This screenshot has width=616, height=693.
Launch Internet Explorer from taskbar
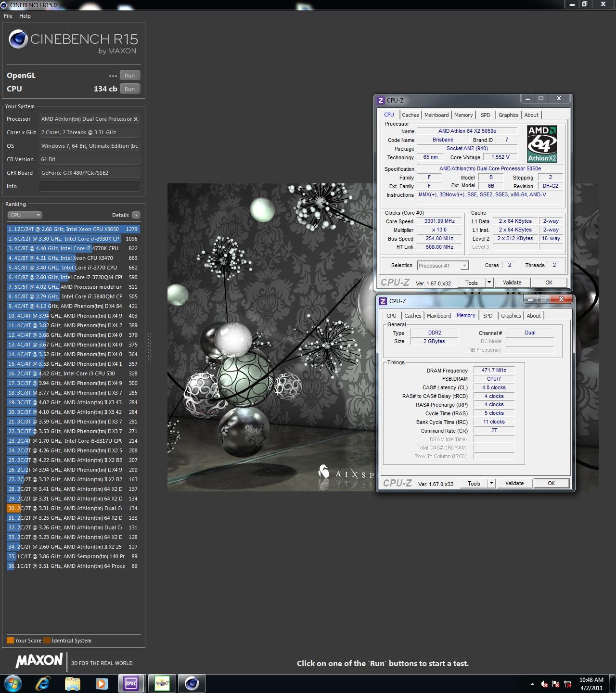click(42, 683)
